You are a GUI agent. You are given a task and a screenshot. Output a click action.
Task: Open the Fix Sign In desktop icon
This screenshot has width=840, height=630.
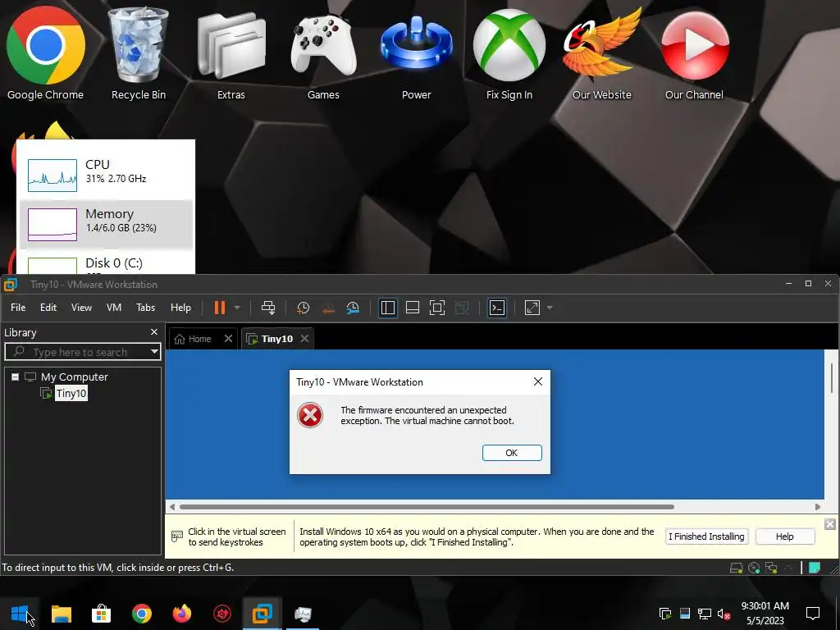[509, 53]
